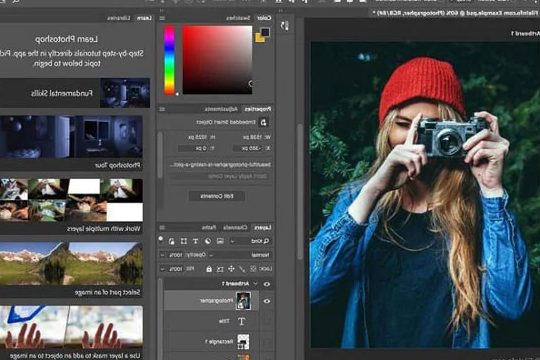Click the Artboard 1 label above canvas
540x360 pixels.
coord(525,33)
